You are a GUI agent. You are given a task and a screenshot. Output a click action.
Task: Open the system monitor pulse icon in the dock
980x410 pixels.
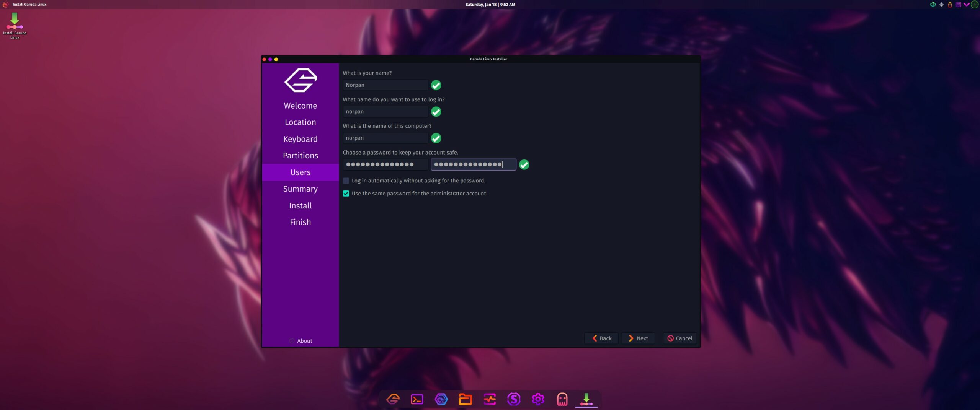pyautogui.click(x=490, y=399)
